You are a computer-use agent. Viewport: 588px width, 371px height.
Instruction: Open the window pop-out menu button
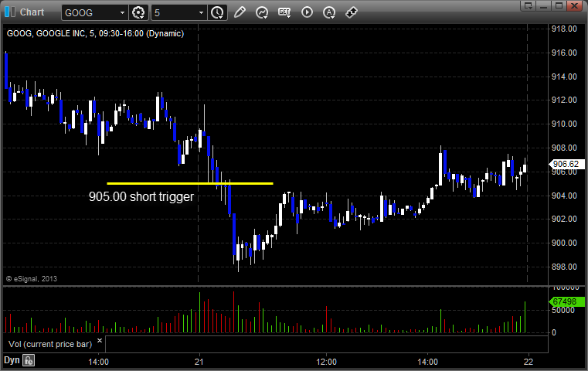click(529, 5)
